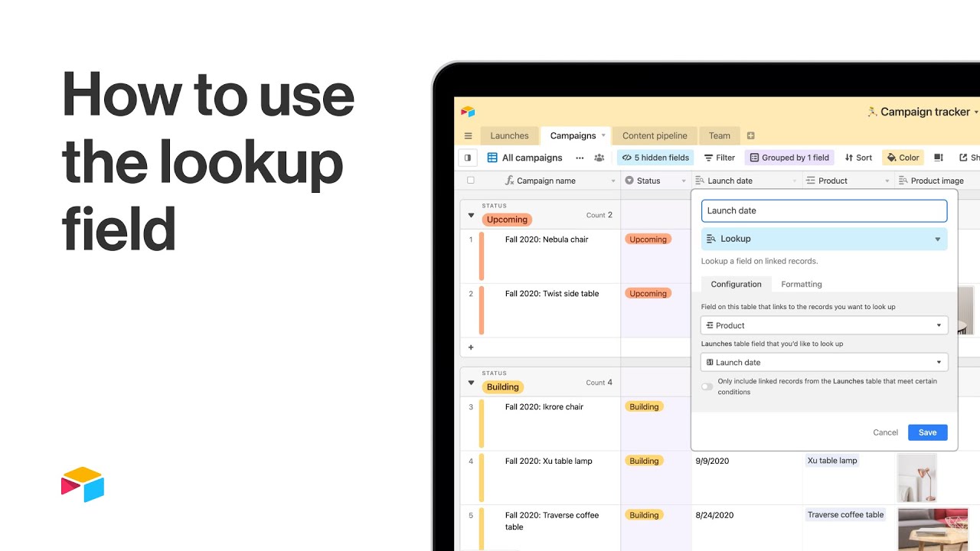Click the formula icon in Campaign name header
980x551 pixels.
click(510, 181)
